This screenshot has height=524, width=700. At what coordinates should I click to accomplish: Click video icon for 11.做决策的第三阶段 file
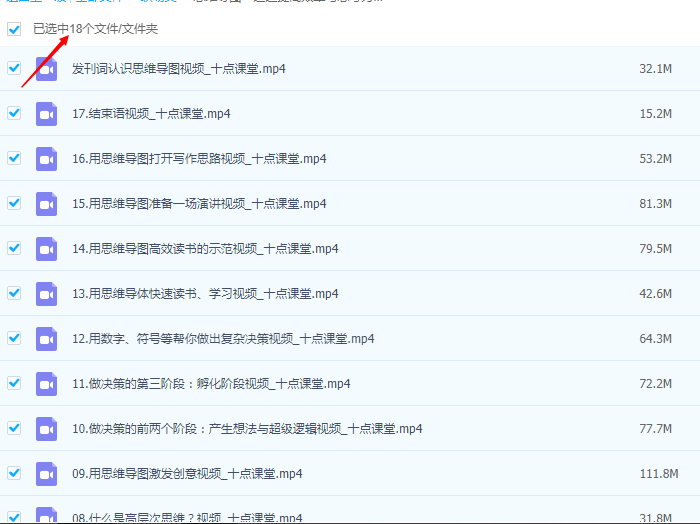46,384
